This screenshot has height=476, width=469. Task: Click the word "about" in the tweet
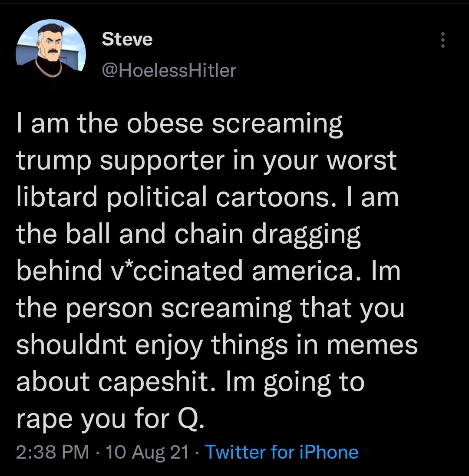(53, 381)
